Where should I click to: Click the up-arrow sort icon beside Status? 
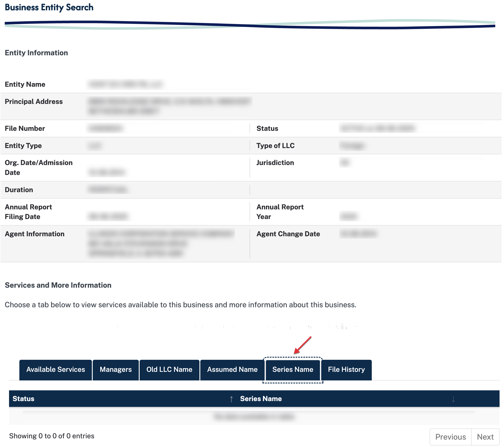click(231, 399)
